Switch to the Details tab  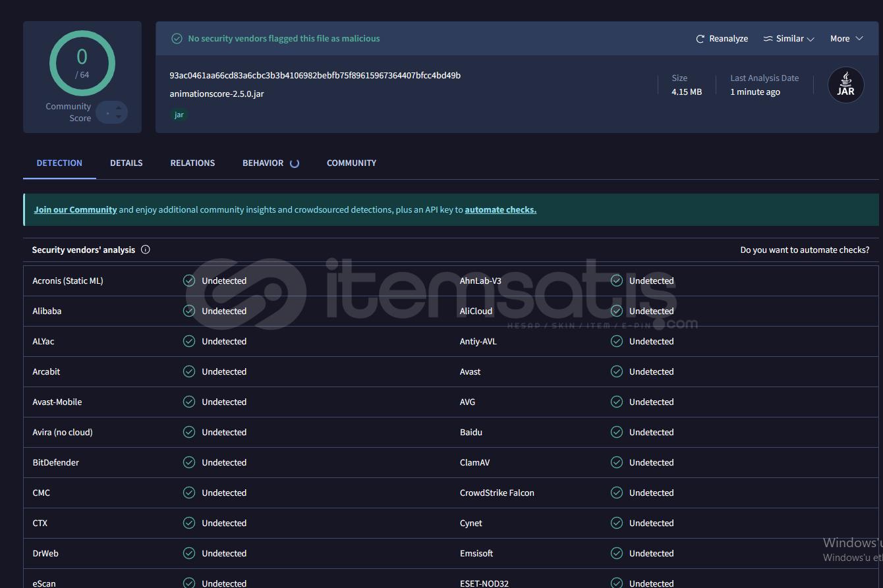127,163
